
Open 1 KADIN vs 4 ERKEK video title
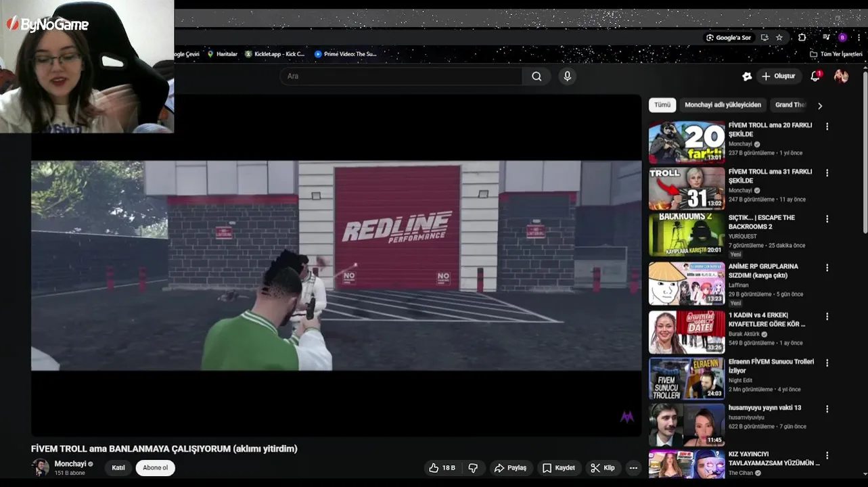(x=767, y=320)
